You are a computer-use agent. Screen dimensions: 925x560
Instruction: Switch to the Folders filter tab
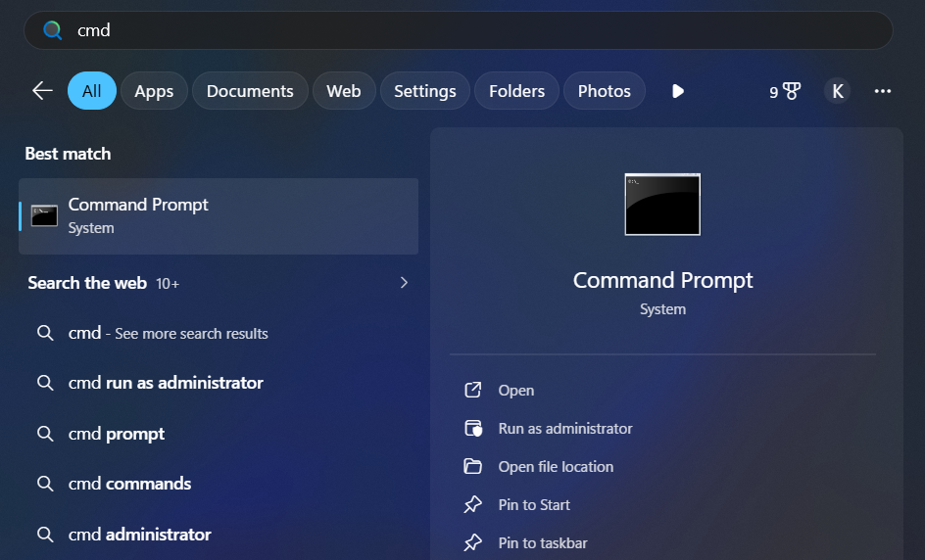pos(516,91)
